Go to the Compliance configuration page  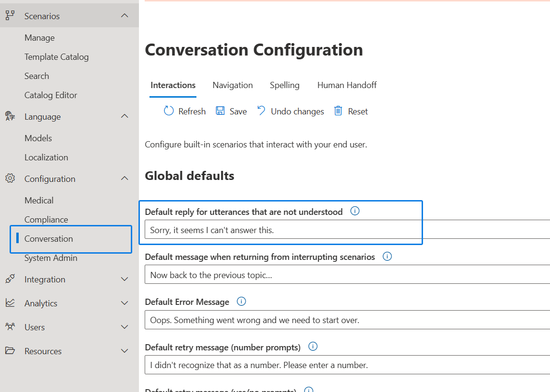pyautogui.click(x=46, y=220)
